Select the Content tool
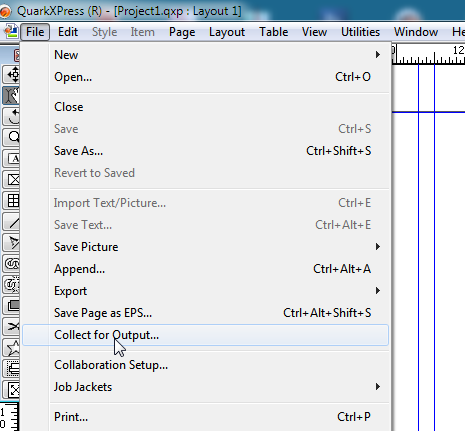 pyautogui.click(x=12, y=95)
